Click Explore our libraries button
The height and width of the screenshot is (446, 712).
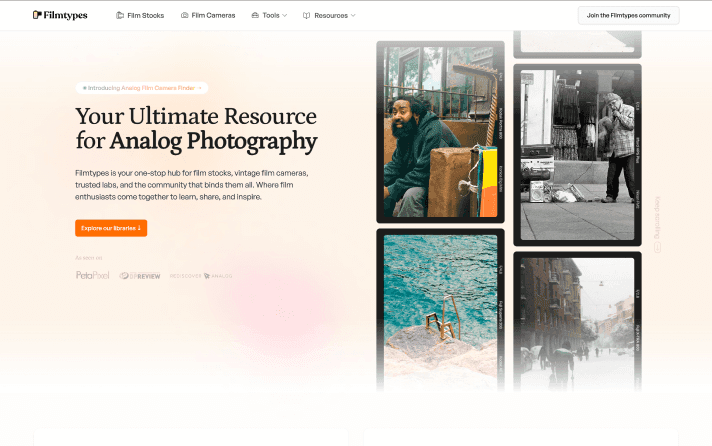click(111, 228)
